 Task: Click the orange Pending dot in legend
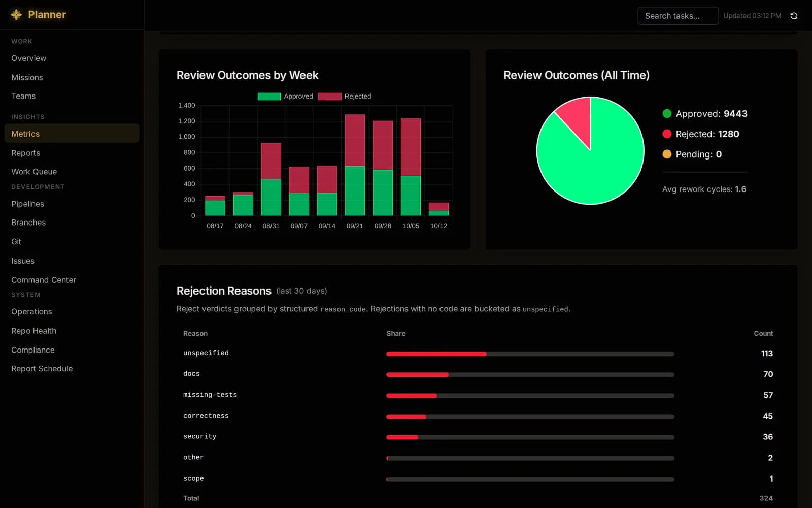(x=667, y=154)
